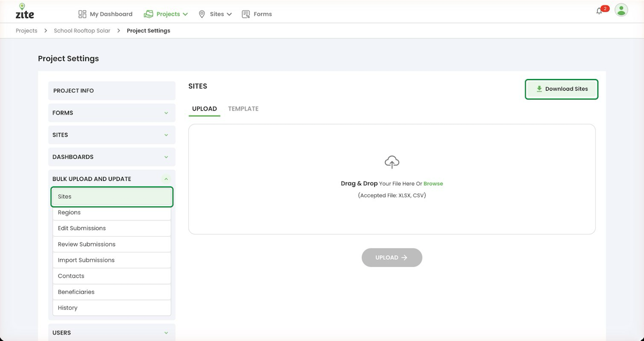Open the notifications bell
Image resolution: width=644 pixels, height=341 pixels.
coord(599,11)
